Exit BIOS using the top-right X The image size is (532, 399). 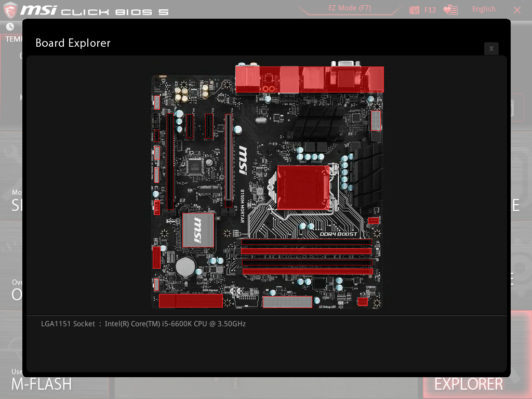coord(517,10)
